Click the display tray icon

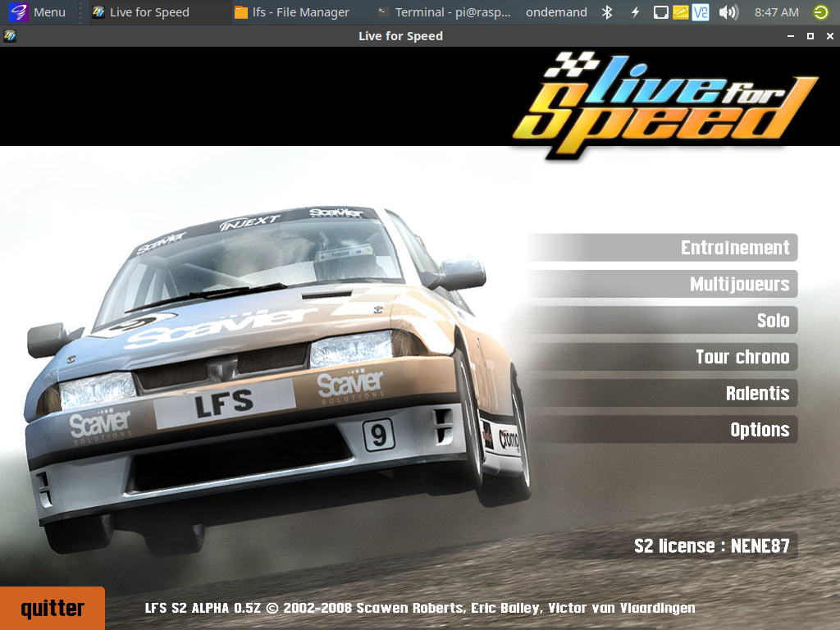click(660, 11)
